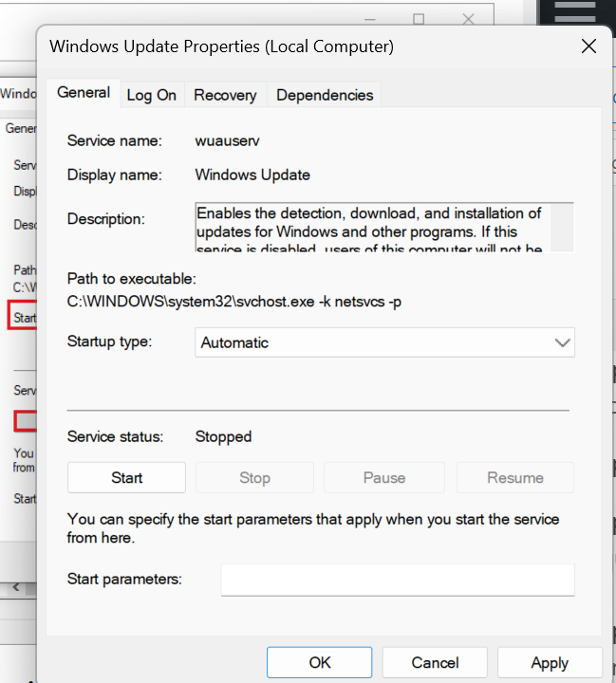Viewport: 616px width, 683px height.
Task: Click the disabled Pause button
Action: (384, 478)
